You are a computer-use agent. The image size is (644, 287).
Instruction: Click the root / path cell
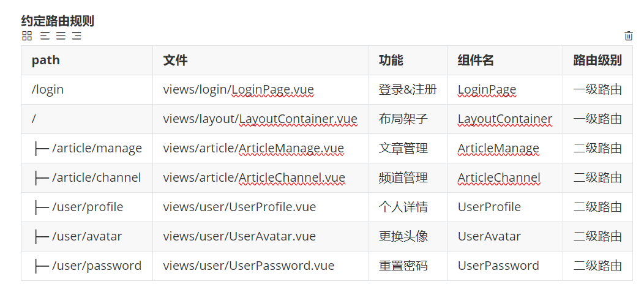87,119
